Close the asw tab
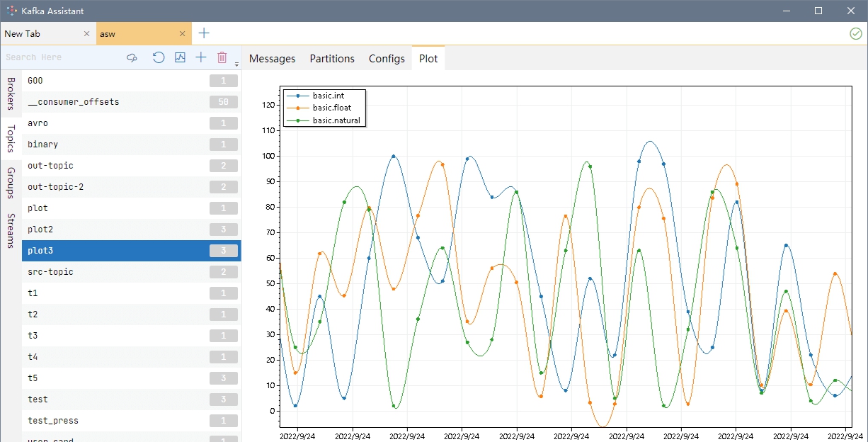Screen dimensions: 868x442 pyautogui.click(x=183, y=33)
